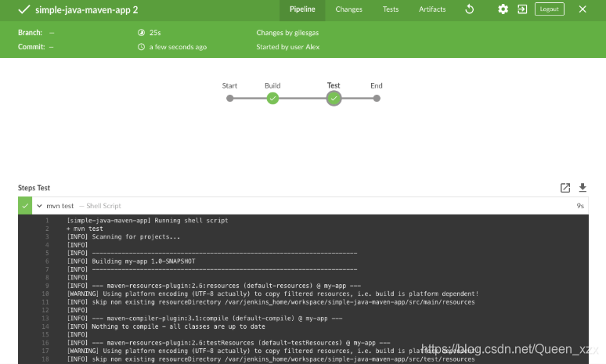606x364 pixels.
Task: Download the Test steps log
Action: tap(583, 188)
